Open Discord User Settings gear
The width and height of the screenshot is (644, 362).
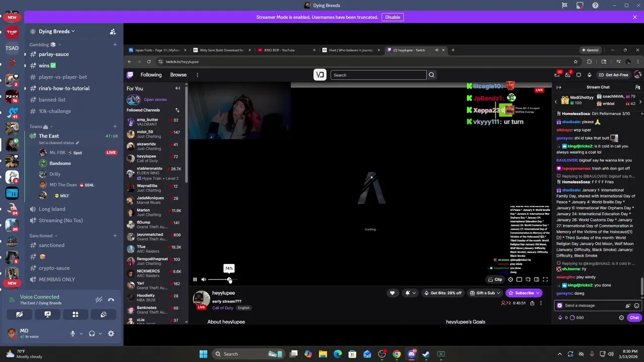[111, 333]
